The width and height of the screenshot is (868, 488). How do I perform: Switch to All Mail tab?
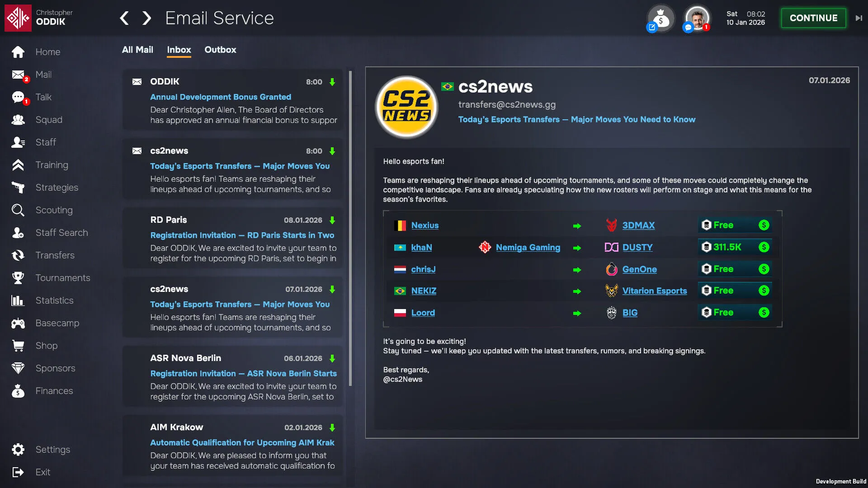point(137,50)
